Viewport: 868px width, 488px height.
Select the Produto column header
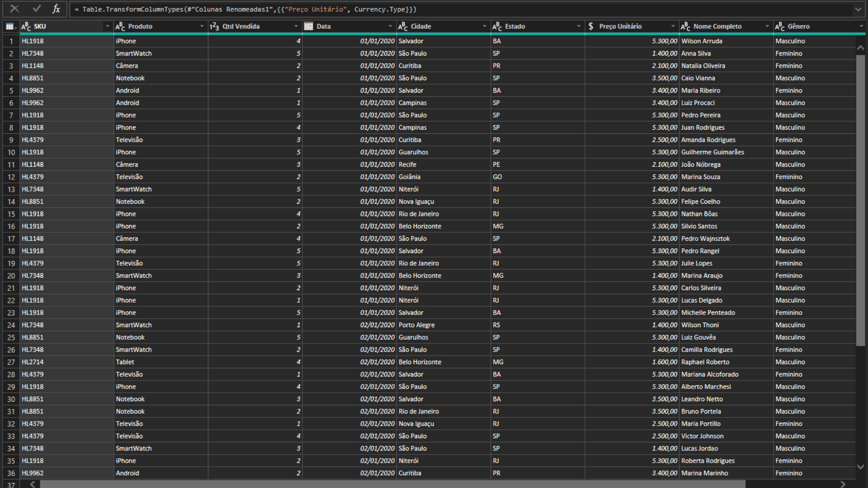tap(161, 27)
